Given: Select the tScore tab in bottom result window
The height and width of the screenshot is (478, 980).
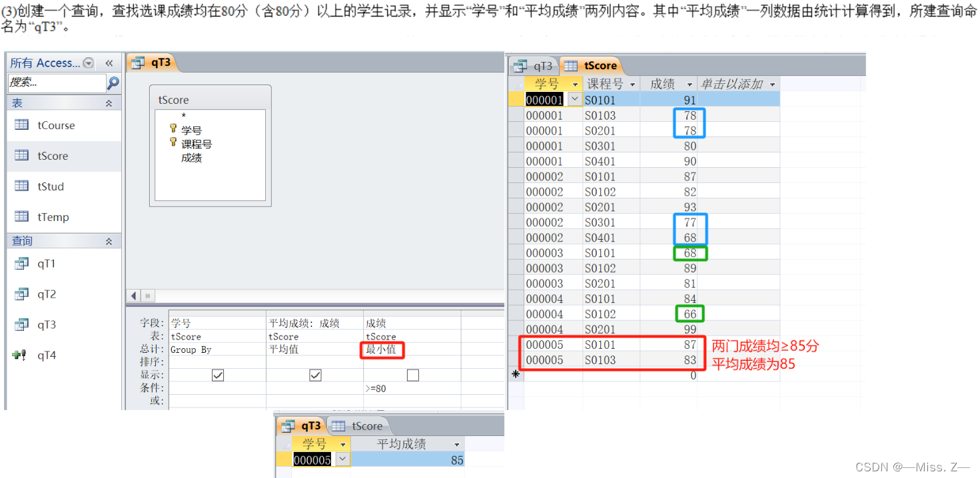Looking at the screenshot, I should pyautogui.click(x=358, y=426).
